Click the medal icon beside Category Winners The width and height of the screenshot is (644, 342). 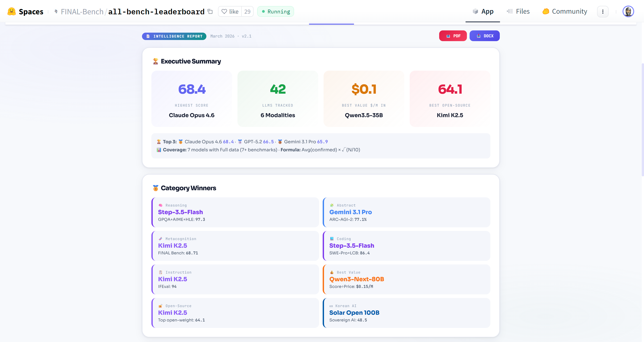[155, 188]
